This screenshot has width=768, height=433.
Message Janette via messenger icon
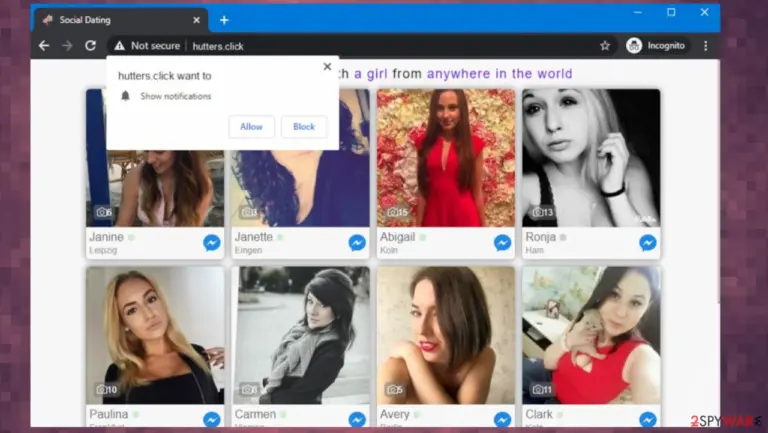point(357,242)
